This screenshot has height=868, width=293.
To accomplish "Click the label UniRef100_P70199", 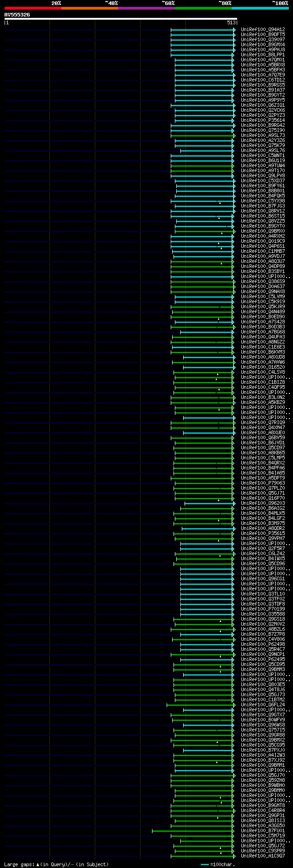I will click(x=263, y=609).
